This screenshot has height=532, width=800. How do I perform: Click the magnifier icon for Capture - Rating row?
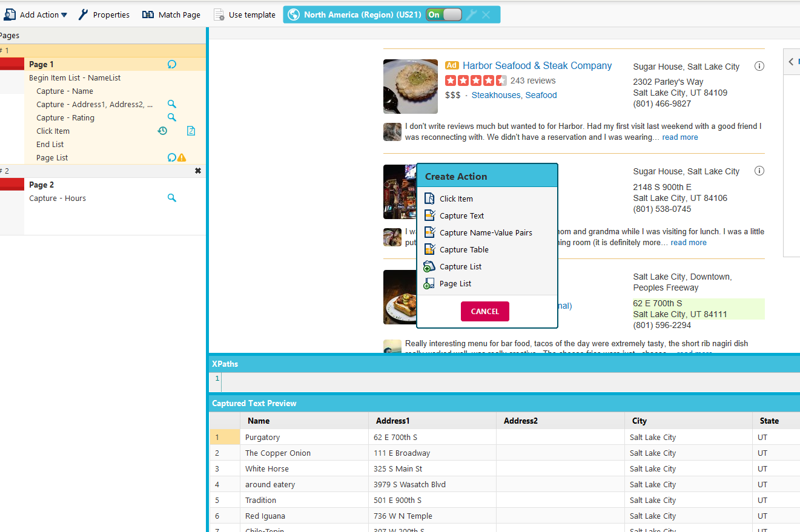[172, 117]
